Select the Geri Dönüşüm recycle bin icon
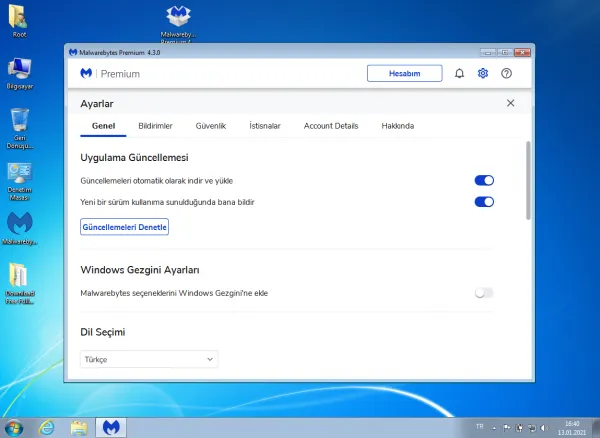The image size is (600, 438). [x=20, y=129]
